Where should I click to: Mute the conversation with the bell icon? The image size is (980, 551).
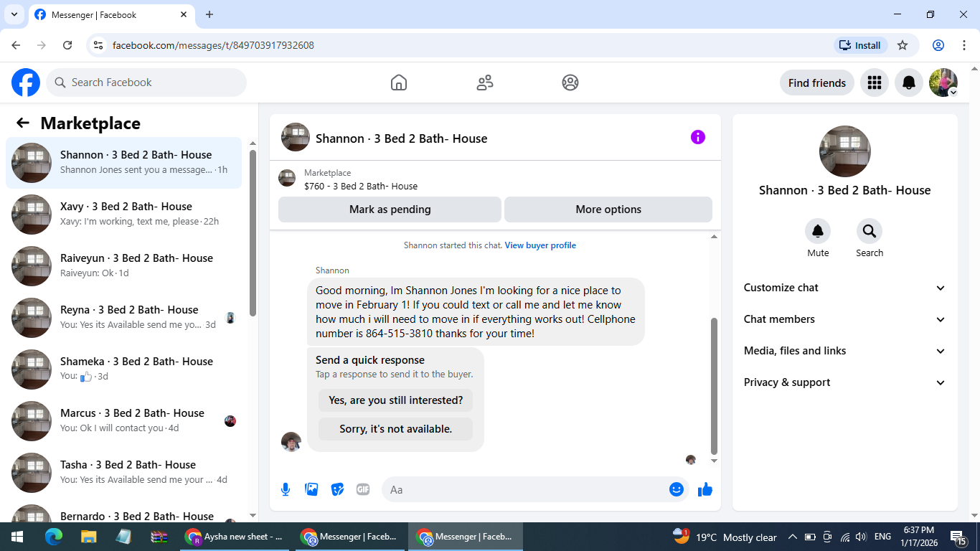(818, 231)
